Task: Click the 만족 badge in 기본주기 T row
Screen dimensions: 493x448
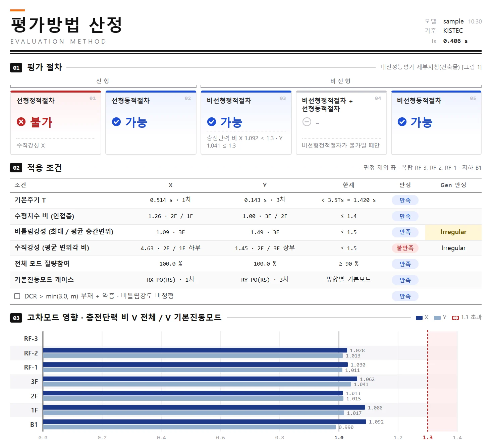Action: 405,200
